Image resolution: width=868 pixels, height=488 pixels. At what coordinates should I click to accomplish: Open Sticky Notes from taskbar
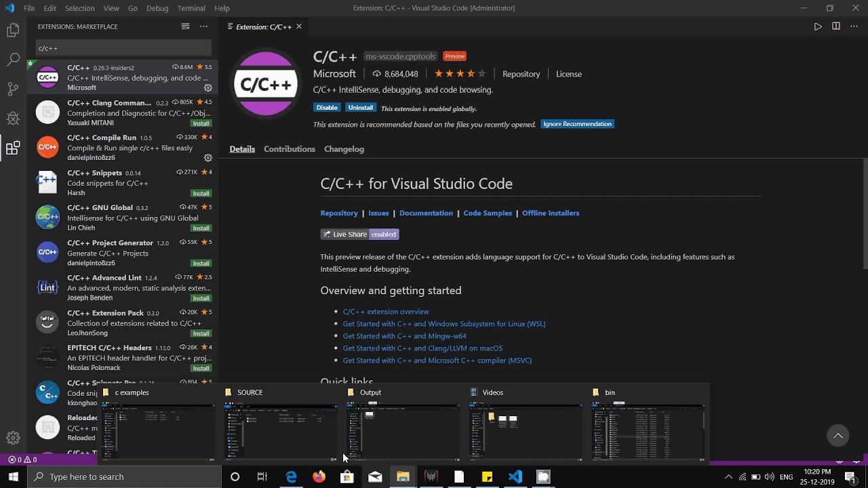pyautogui.click(x=487, y=476)
